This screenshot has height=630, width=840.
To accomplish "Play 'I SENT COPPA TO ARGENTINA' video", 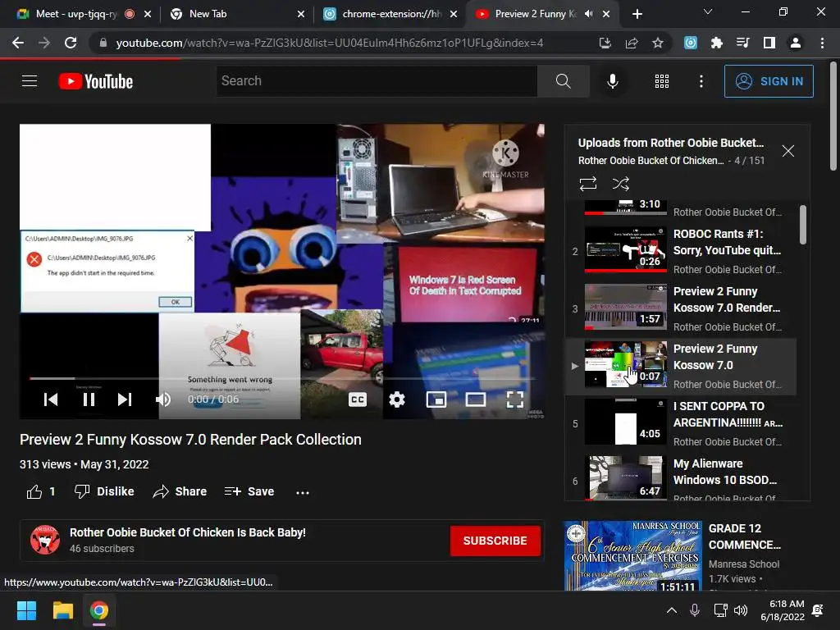I will [x=682, y=423].
